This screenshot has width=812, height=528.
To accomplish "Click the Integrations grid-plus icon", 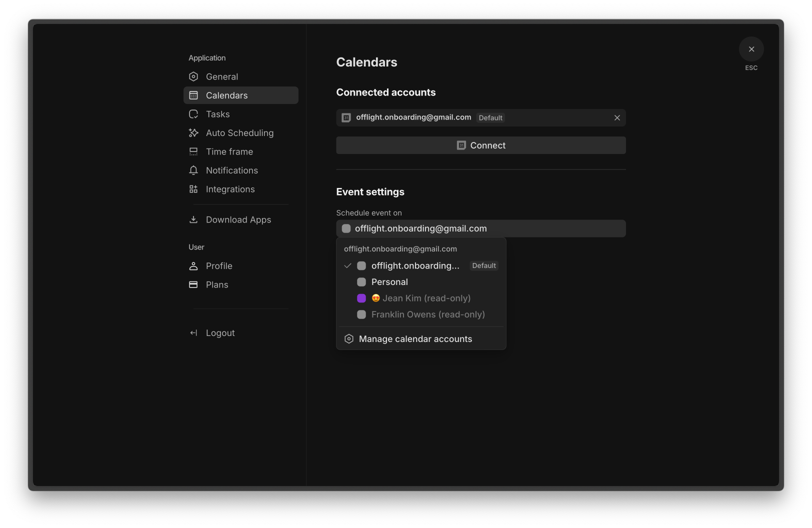I will coord(193,189).
